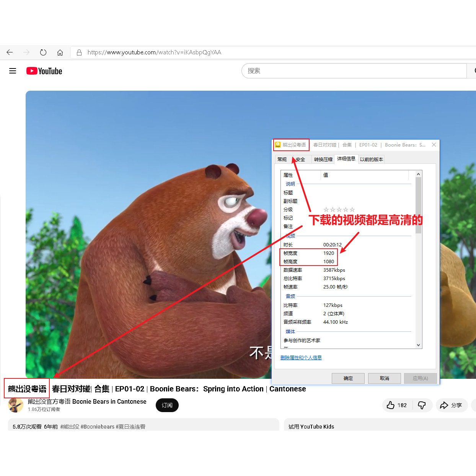Select the 音频采样频率 44.100 kHz row
The width and height of the screenshot is (476, 476).
click(x=347, y=322)
